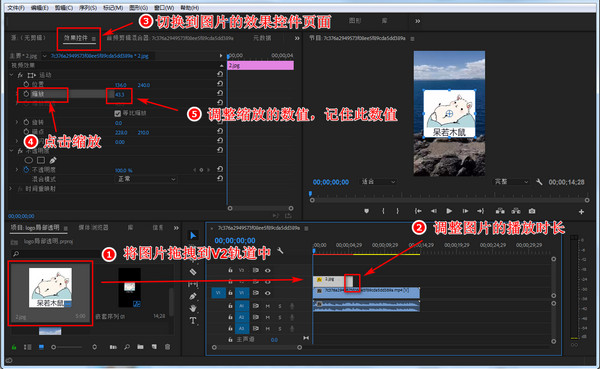Select the Type tool
Viewport: 600px width, 369px height.
pos(193,321)
